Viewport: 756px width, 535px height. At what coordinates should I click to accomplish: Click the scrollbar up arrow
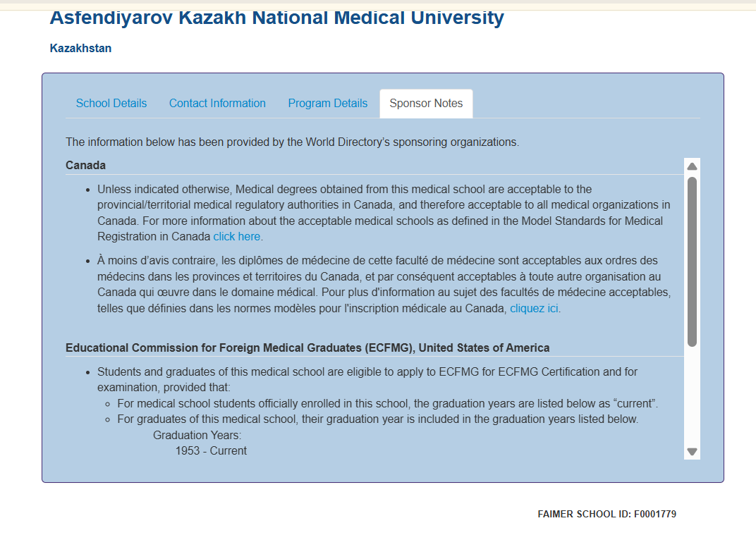692,166
